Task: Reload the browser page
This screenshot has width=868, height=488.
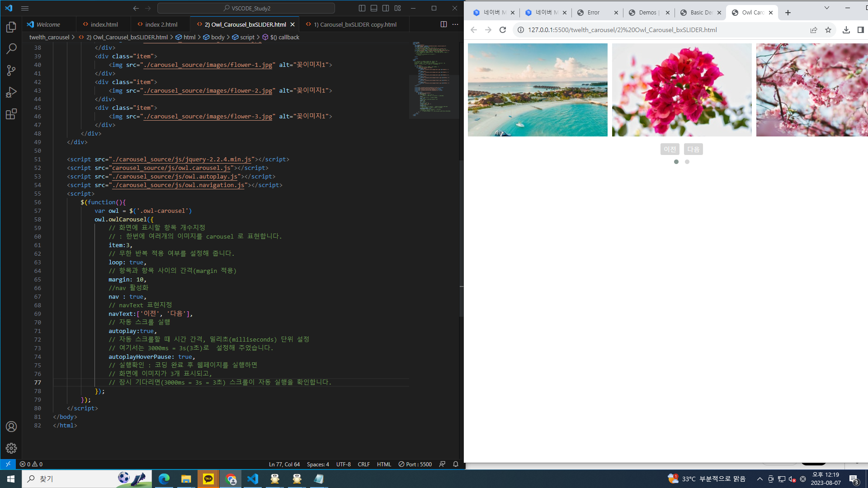Action: coord(502,30)
